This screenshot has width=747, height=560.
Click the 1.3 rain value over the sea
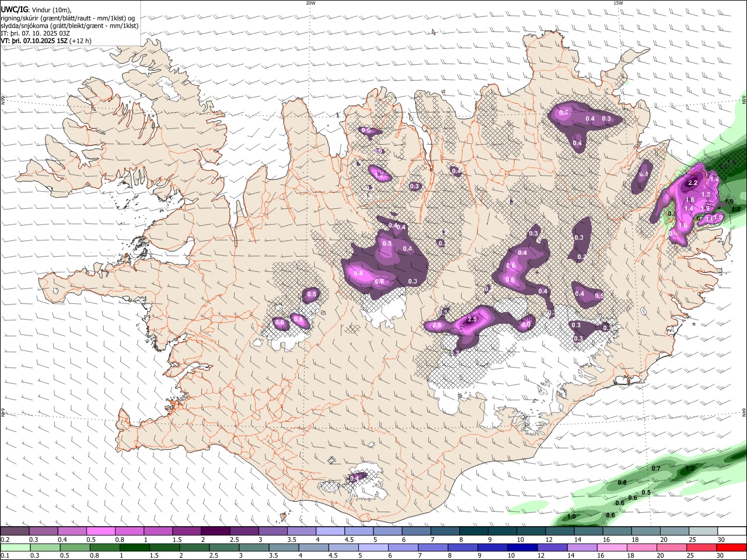[x=690, y=468]
